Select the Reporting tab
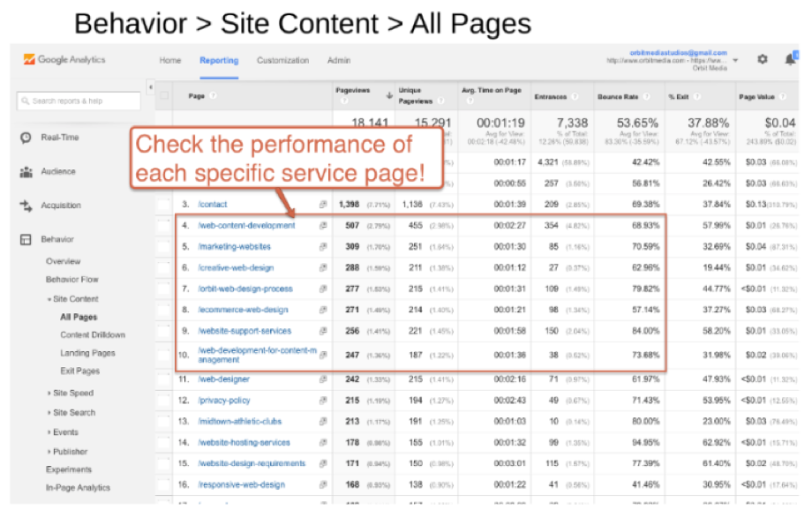Image resolution: width=812 pixels, height=510 pixels. click(x=219, y=61)
